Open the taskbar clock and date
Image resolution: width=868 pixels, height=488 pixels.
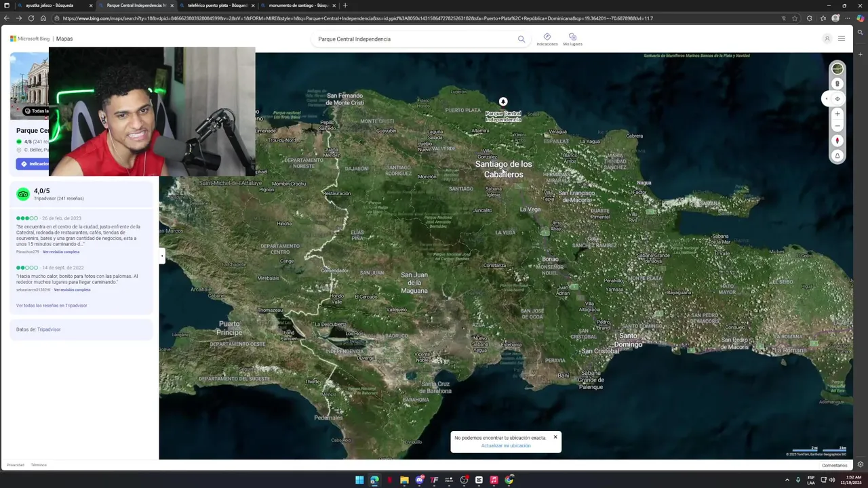pyautogui.click(x=850, y=480)
